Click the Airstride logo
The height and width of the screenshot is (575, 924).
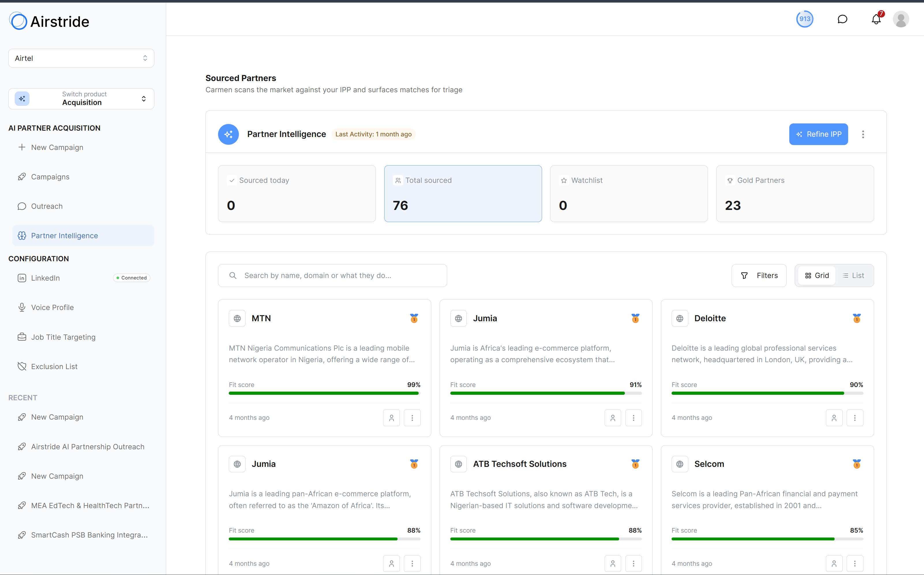[49, 21]
